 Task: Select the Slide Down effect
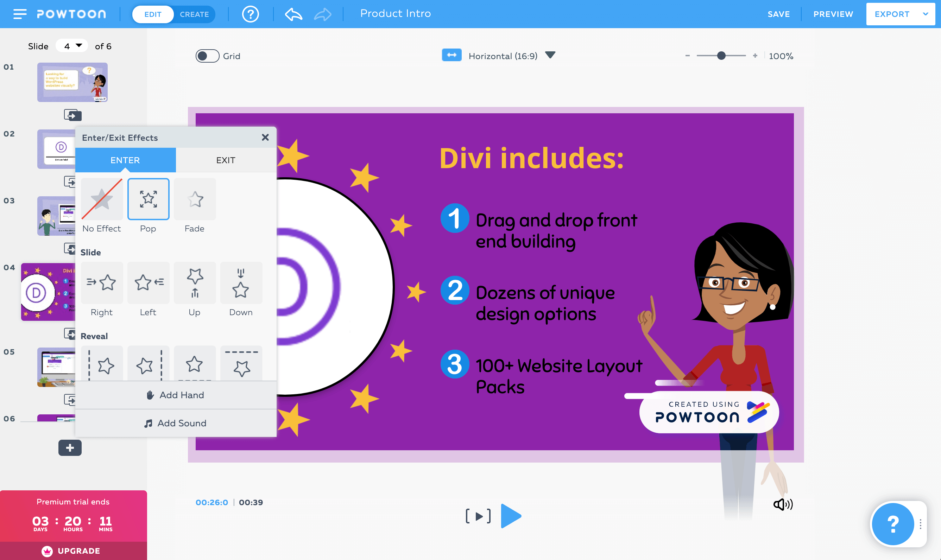(x=241, y=283)
